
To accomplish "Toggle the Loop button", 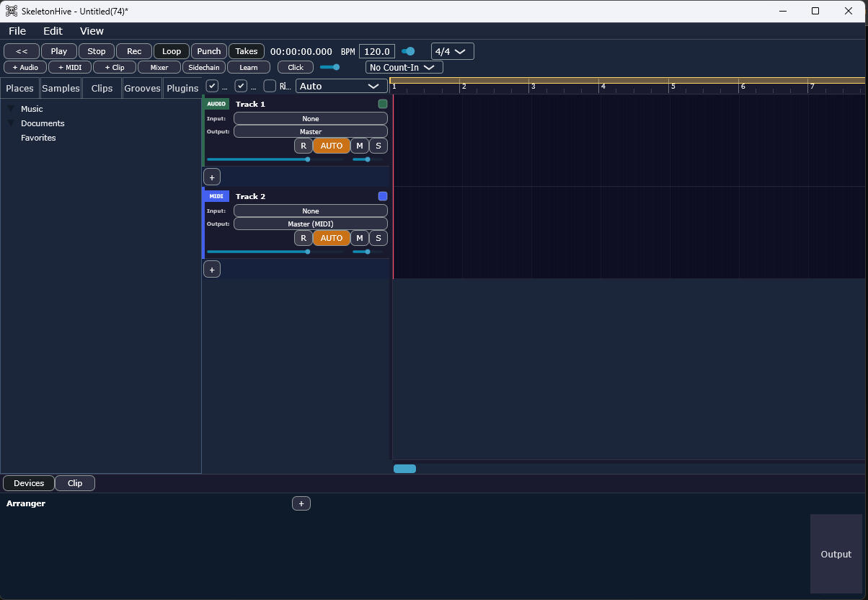I will point(172,51).
